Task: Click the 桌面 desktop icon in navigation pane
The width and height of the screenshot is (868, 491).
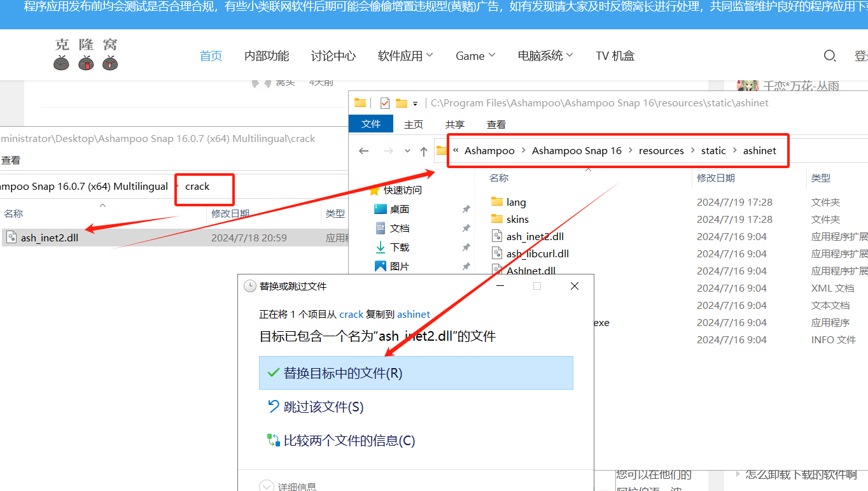Action: point(381,209)
